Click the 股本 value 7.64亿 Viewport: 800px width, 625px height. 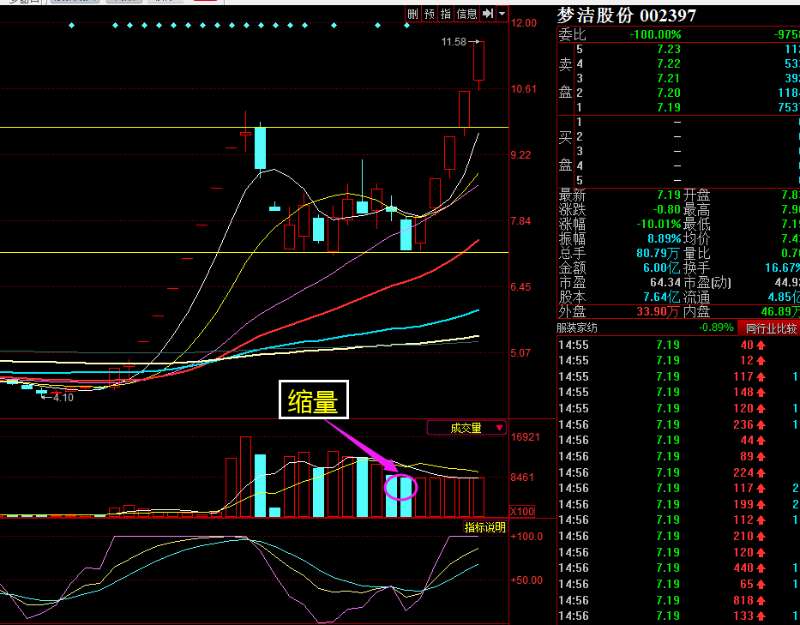662,297
